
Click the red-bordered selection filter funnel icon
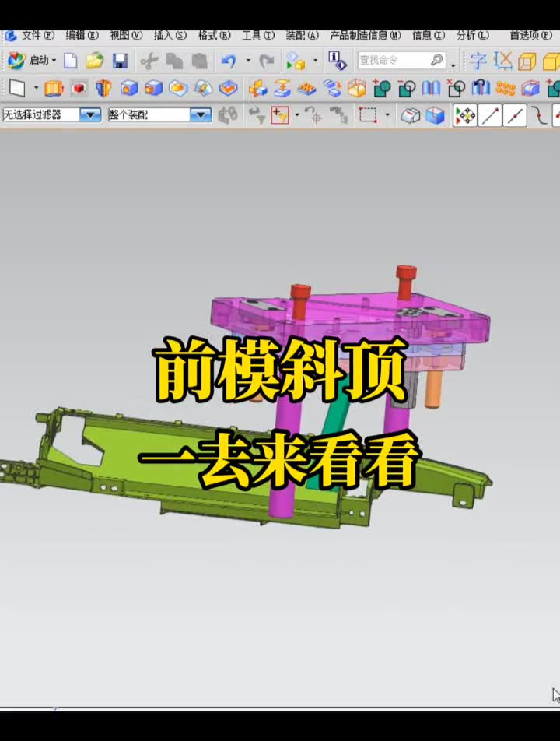pyautogui.click(x=279, y=115)
